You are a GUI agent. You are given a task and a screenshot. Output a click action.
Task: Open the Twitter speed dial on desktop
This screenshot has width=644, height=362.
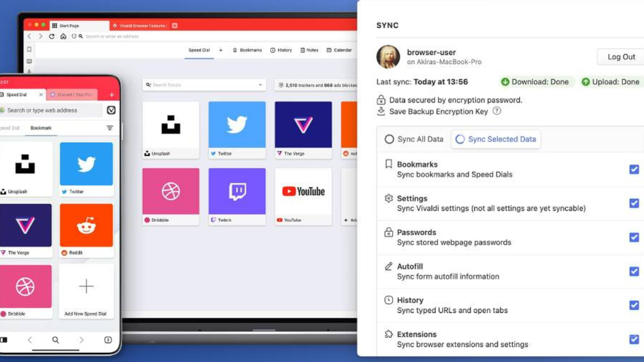point(236,125)
